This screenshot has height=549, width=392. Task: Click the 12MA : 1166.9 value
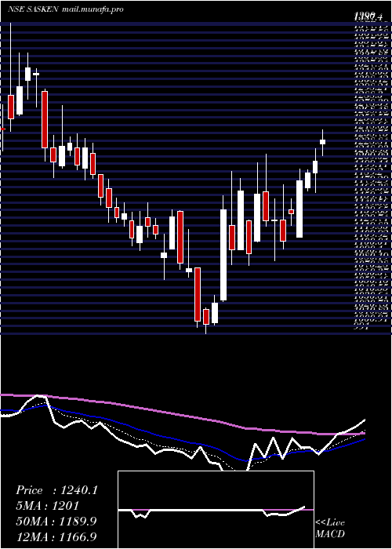[x=56, y=536]
